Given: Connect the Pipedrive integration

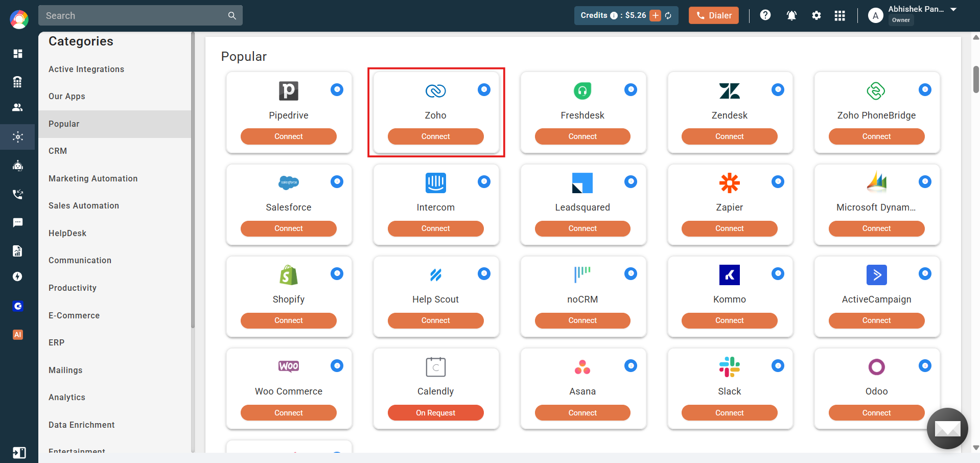Looking at the screenshot, I should [289, 136].
